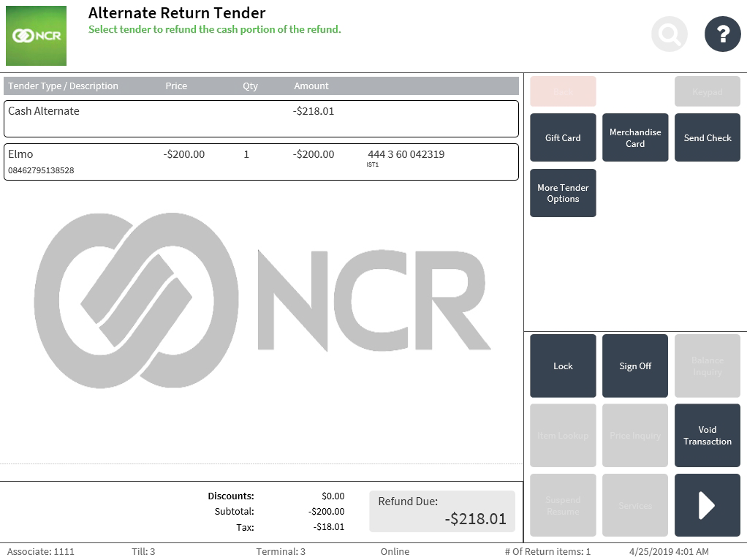Click the Price column header
747x560 pixels.
click(176, 86)
